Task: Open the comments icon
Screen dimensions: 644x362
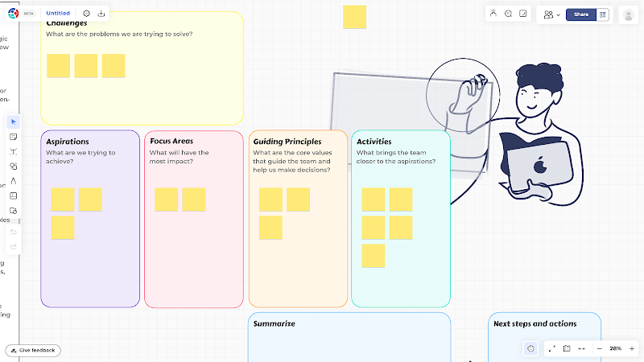Action: click(x=508, y=14)
